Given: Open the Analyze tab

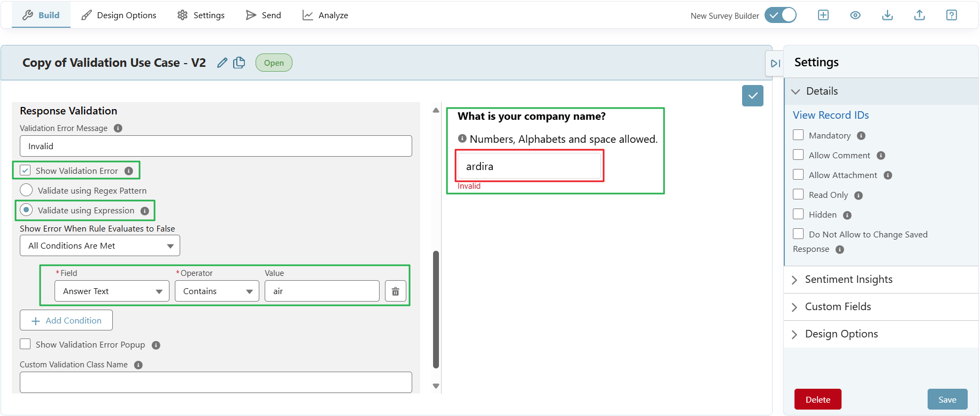Looking at the screenshot, I should click(325, 15).
